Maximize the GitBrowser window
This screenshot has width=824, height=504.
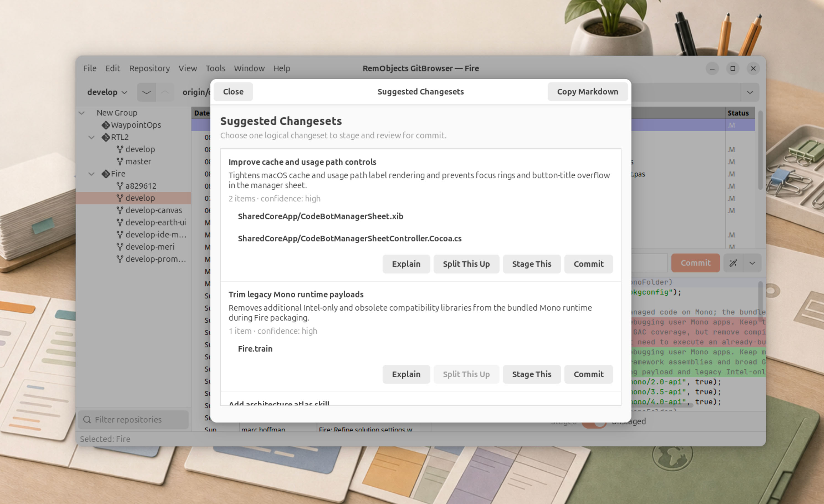tap(733, 68)
